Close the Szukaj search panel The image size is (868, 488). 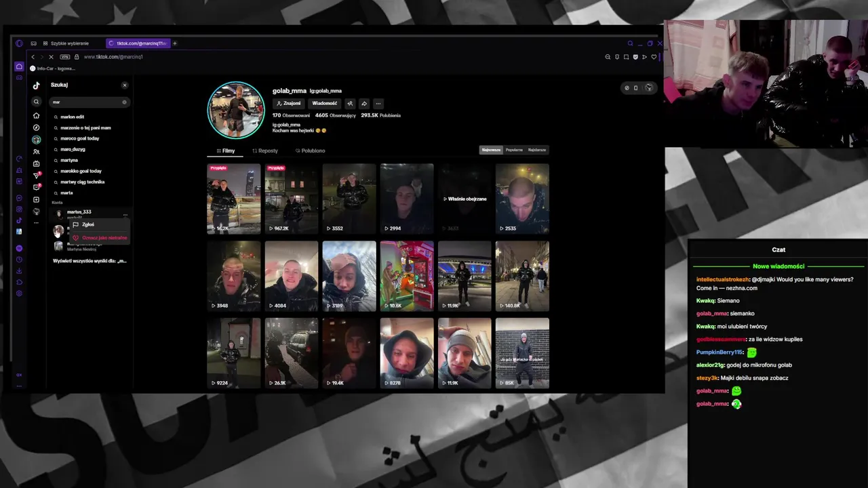coord(124,85)
